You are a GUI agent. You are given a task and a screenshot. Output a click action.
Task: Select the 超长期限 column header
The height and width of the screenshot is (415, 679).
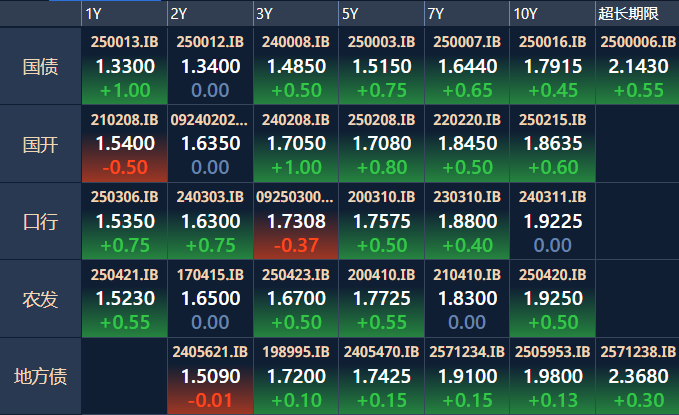coord(637,13)
